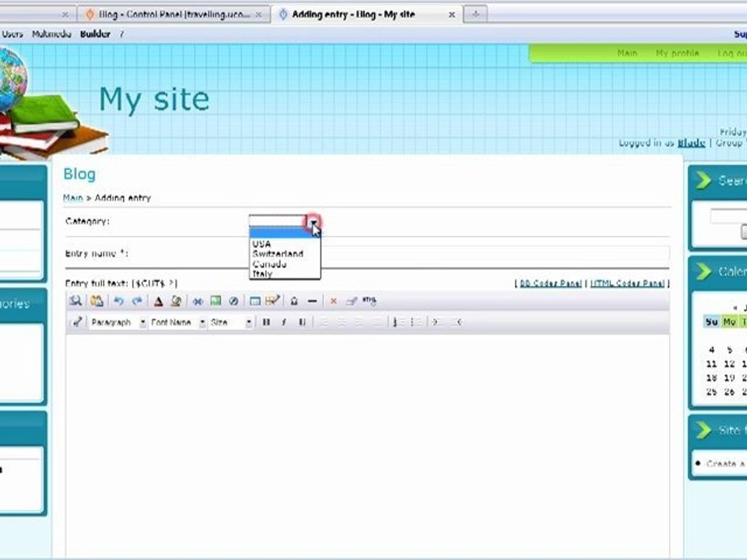
Task: Open the Multimedia menu in admin bar
Action: [51, 33]
